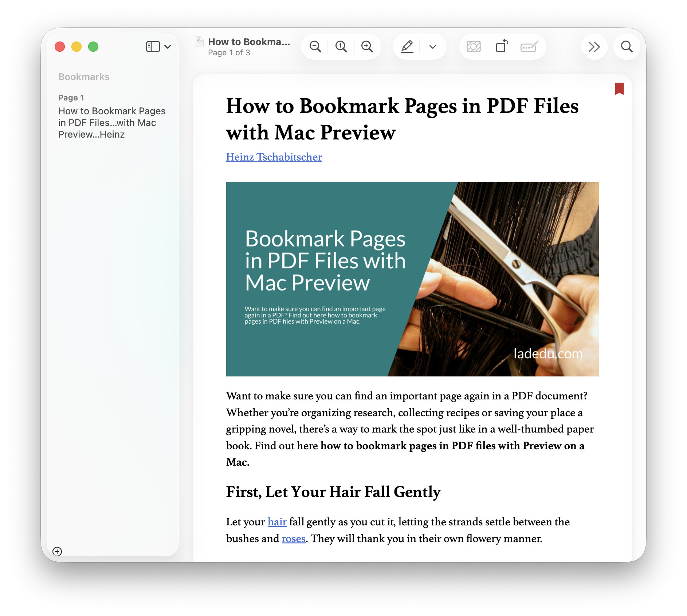Click the document proxy icon in title

click(x=199, y=42)
